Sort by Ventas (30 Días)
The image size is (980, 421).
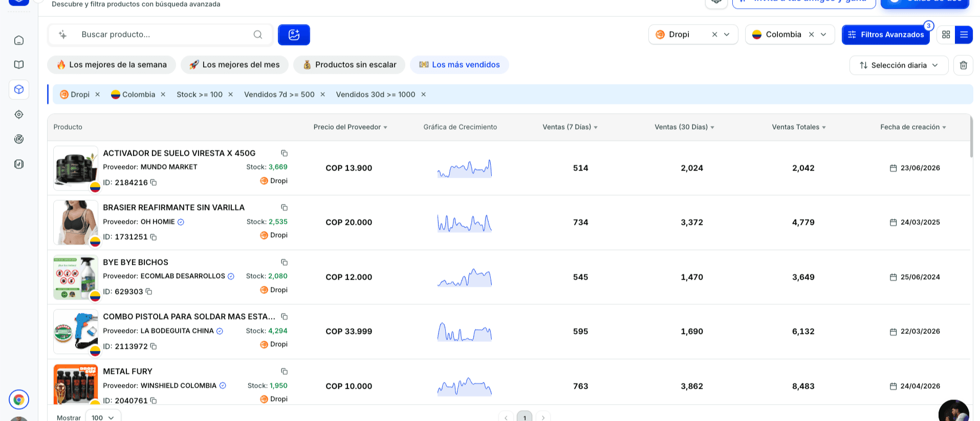[684, 127]
